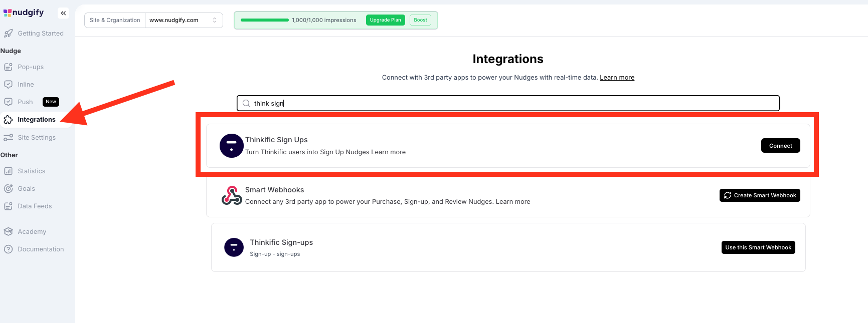Click the Data Feeds icon
The image size is (868, 323).
click(9, 206)
